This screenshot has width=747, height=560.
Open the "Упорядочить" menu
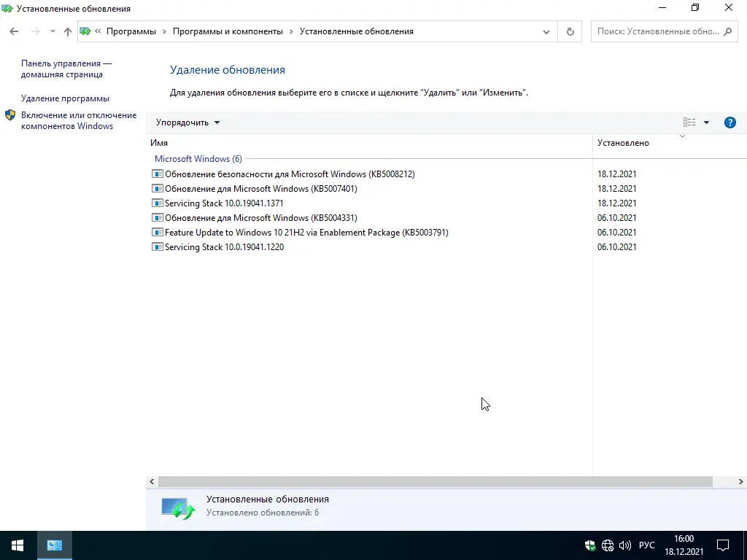[187, 122]
